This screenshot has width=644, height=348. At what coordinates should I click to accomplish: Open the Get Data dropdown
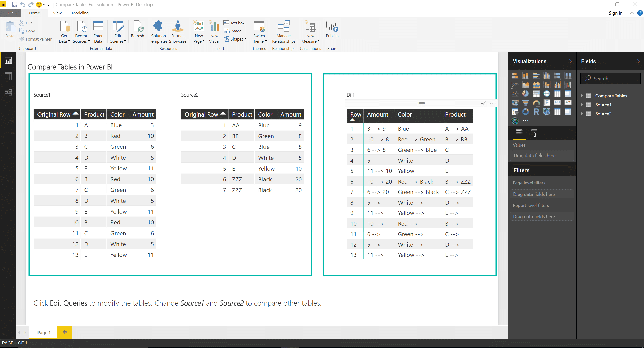(x=64, y=32)
